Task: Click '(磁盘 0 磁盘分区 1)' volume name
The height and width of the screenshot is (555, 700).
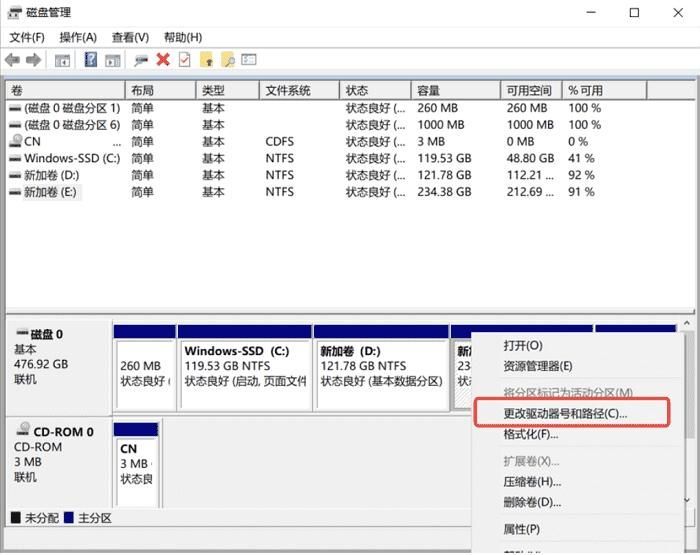Action: (x=72, y=108)
